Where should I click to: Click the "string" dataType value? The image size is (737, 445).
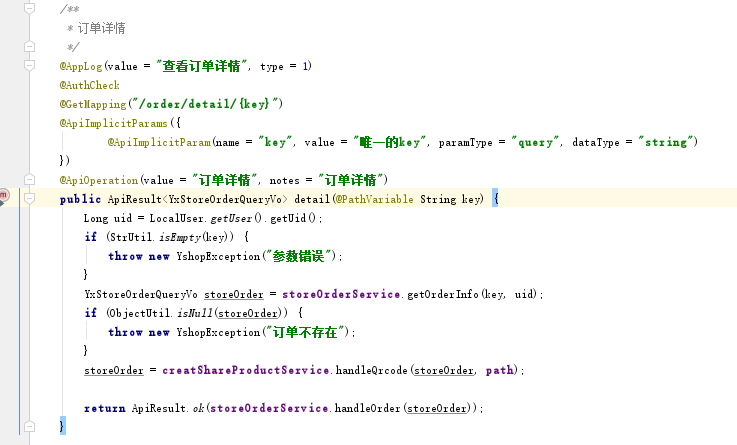[666, 142]
